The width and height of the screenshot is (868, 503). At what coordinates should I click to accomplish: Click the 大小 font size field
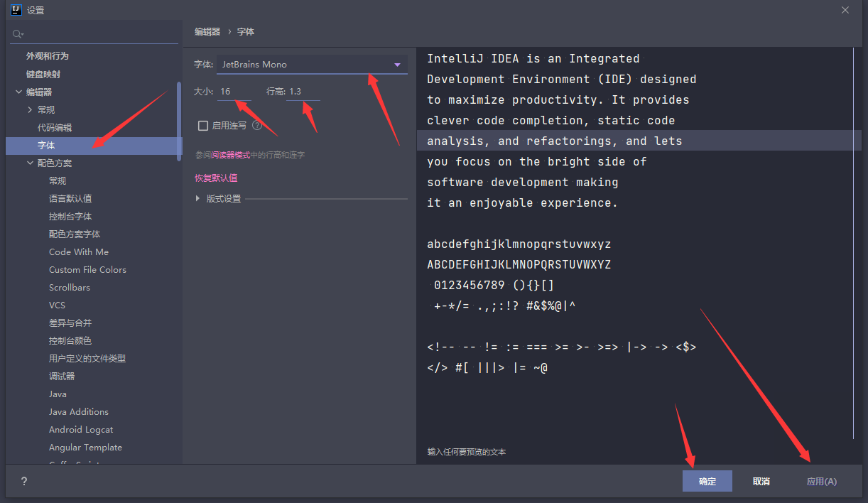[x=234, y=92]
